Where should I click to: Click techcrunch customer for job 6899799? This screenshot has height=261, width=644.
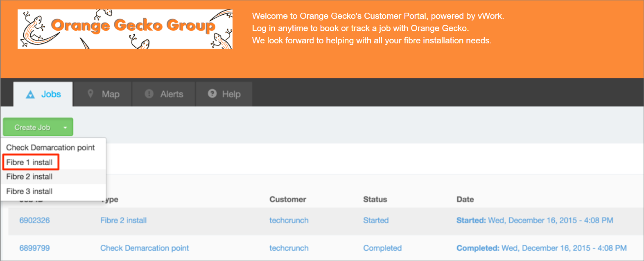[x=289, y=248]
